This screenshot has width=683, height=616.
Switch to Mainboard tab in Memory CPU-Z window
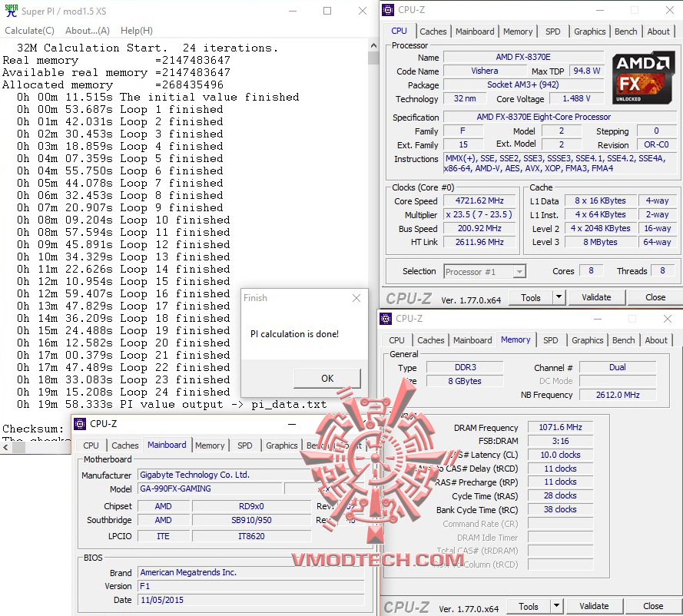pyautogui.click(x=472, y=340)
